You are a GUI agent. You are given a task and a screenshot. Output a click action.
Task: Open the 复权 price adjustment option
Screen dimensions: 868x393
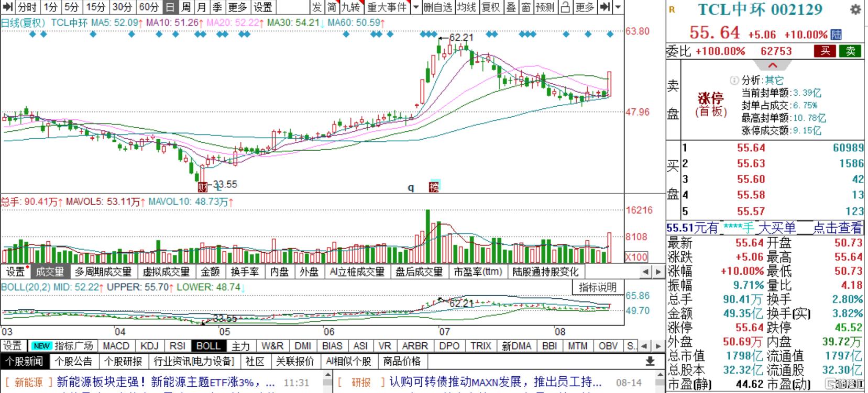click(x=491, y=7)
